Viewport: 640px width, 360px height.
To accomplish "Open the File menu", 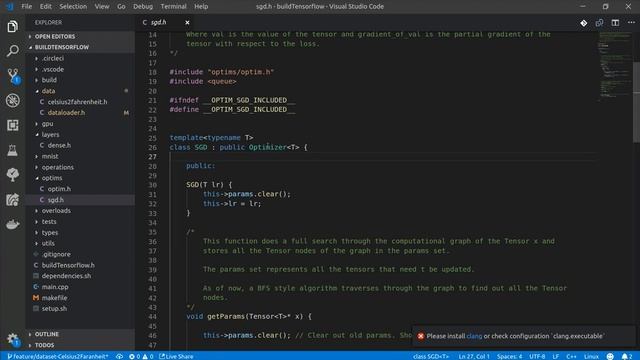I will coord(27,7).
